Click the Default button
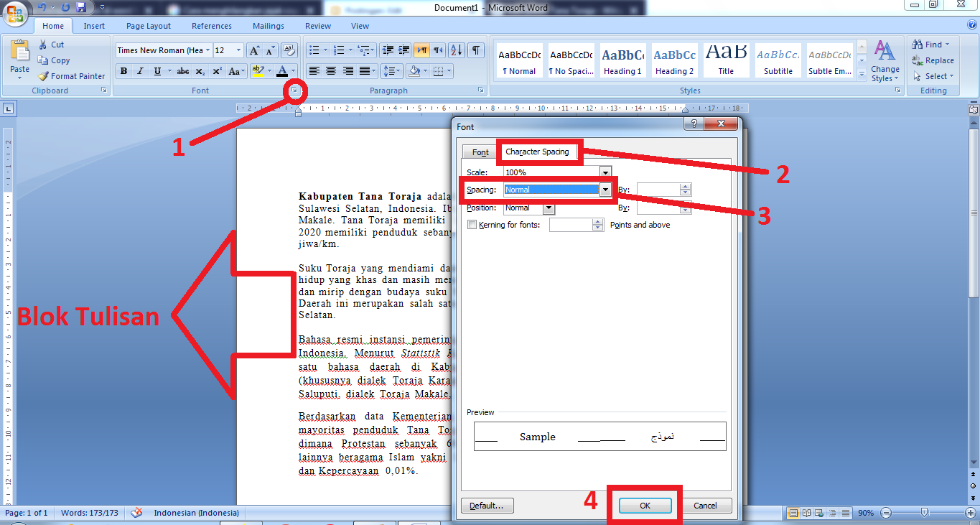 pyautogui.click(x=487, y=505)
